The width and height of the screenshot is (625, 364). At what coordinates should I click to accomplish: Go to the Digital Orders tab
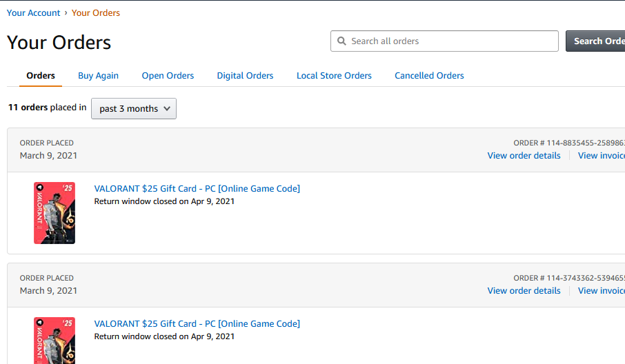245,76
